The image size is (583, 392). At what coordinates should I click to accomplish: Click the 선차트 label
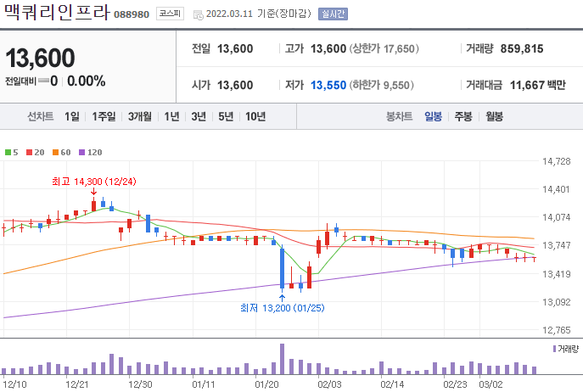41,116
